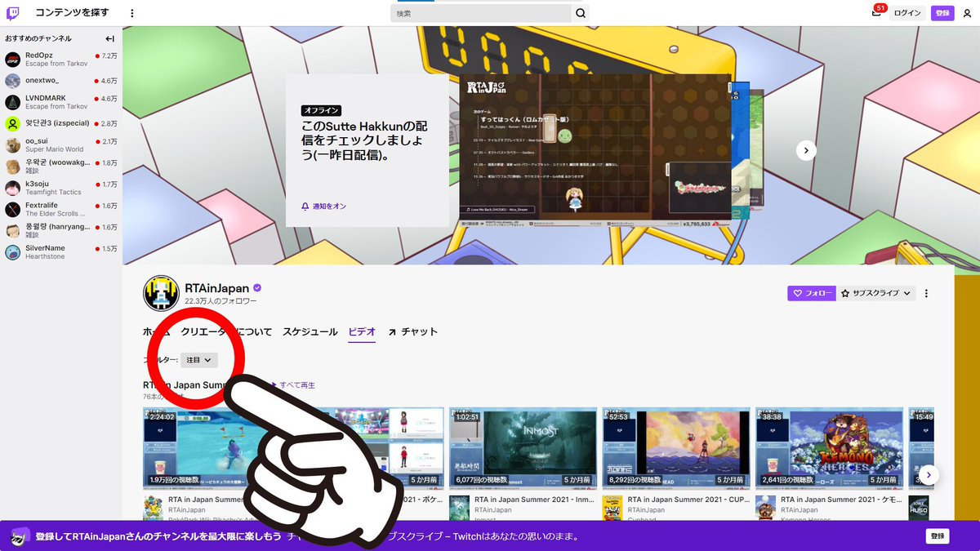Viewport: 980px width, 551px height.
Task: Open the notifications inbox with 51 badge
Action: tap(876, 13)
